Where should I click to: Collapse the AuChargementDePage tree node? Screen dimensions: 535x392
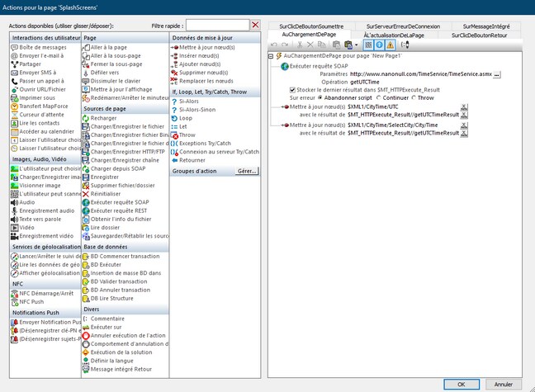pos(272,55)
